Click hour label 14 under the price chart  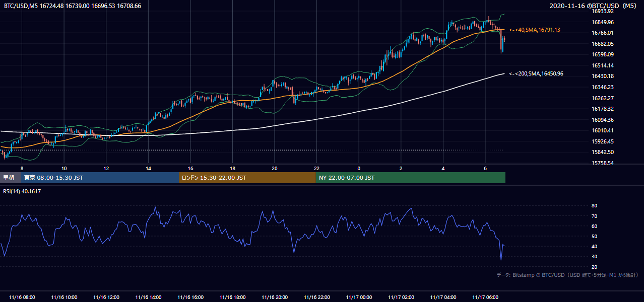148,168
